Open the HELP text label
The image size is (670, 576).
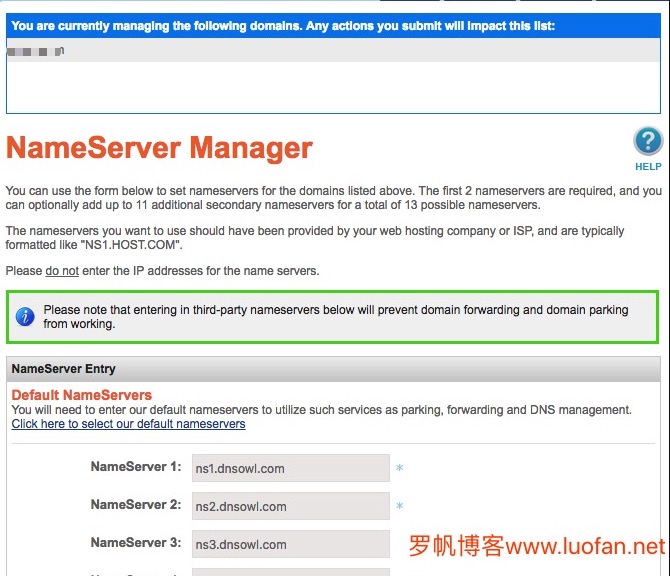pyautogui.click(x=648, y=167)
